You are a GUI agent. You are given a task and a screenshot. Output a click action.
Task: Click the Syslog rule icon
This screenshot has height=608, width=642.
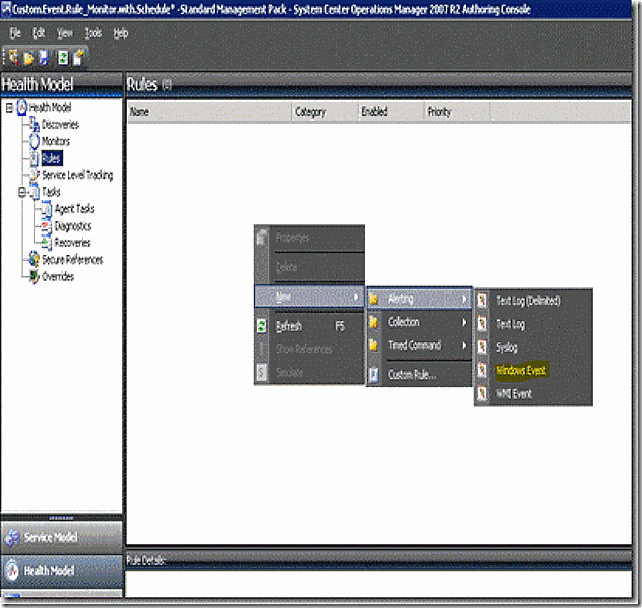point(482,348)
